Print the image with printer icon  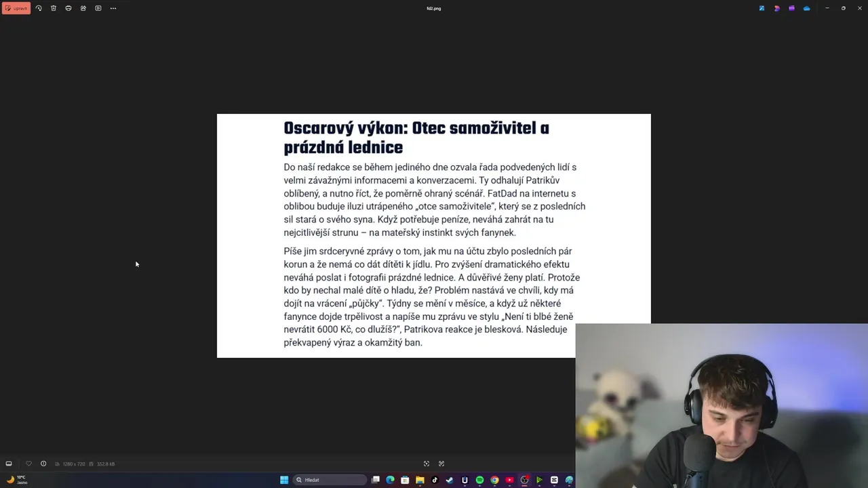68,8
